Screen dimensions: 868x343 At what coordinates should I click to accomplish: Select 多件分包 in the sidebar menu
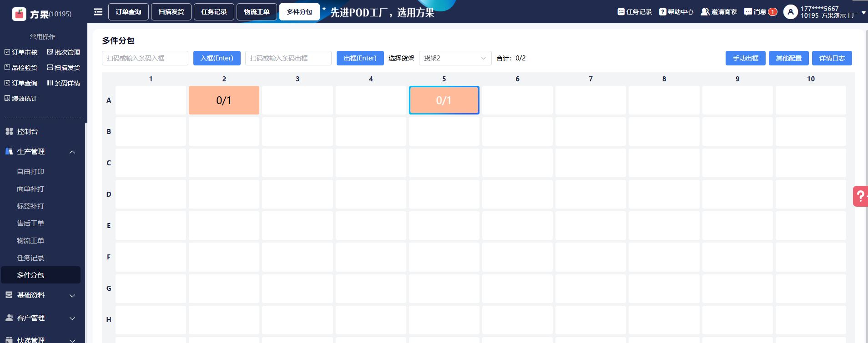point(40,275)
